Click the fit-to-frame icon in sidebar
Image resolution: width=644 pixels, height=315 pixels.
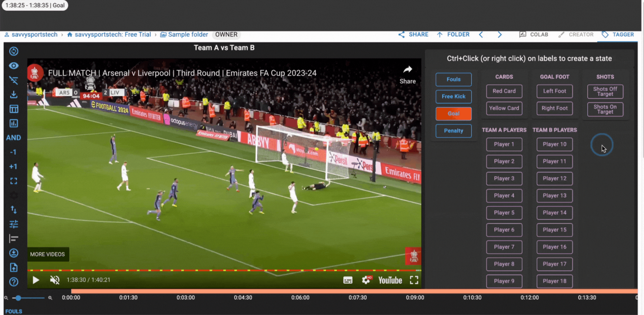(x=14, y=181)
